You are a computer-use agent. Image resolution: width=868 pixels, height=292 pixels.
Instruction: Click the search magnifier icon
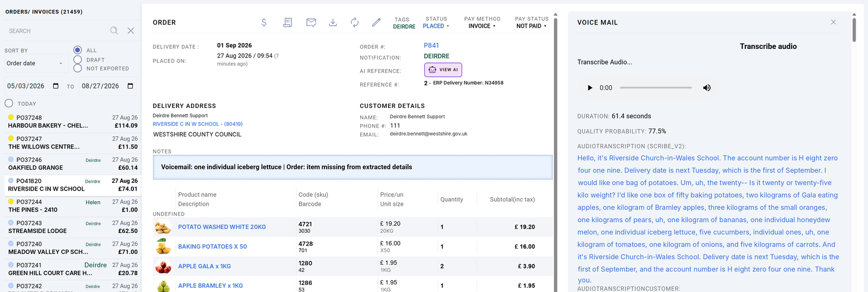click(x=114, y=30)
